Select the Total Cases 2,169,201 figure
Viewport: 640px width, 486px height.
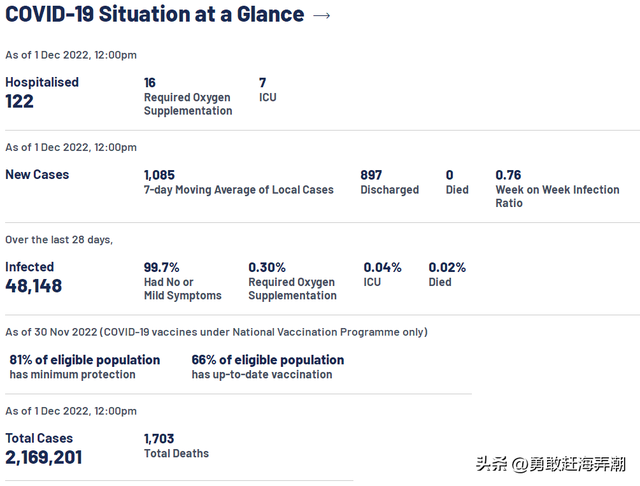[x=43, y=449]
